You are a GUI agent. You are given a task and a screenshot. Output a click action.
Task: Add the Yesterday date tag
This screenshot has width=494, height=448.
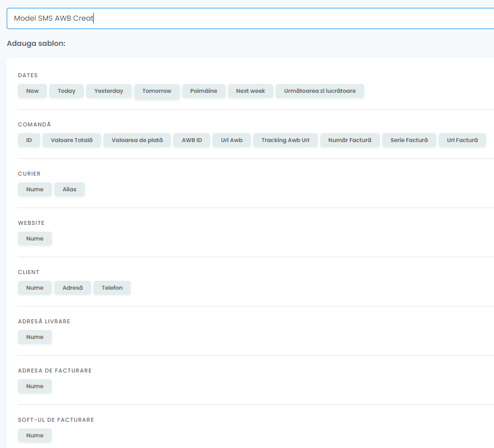tap(109, 91)
